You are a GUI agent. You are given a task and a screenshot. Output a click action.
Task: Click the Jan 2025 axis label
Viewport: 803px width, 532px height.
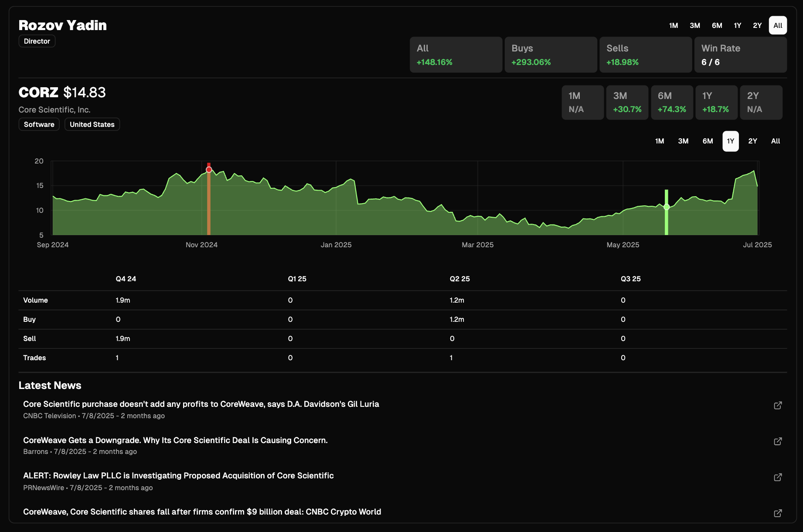point(336,245)
